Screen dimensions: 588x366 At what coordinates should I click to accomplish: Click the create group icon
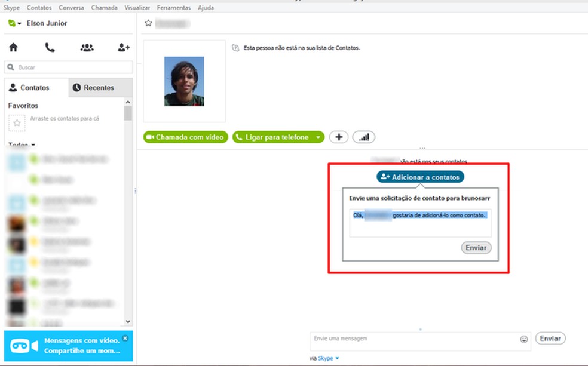86,47
